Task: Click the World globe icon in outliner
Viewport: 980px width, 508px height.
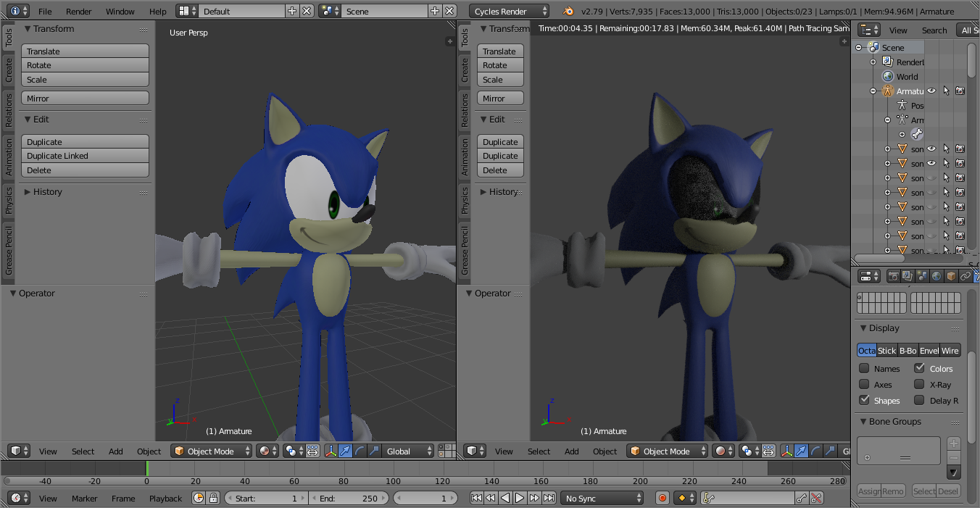Action: (888, 76)
